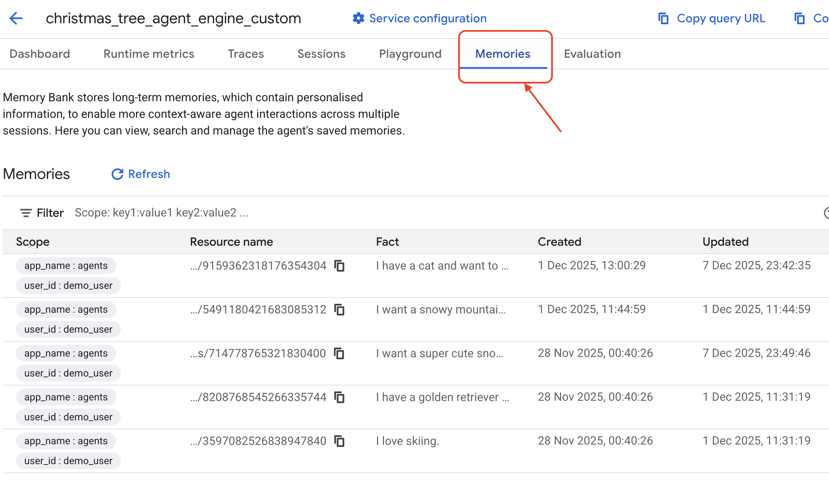Click the Copy query URL link

pyautogui.click(x=721, y=18)
